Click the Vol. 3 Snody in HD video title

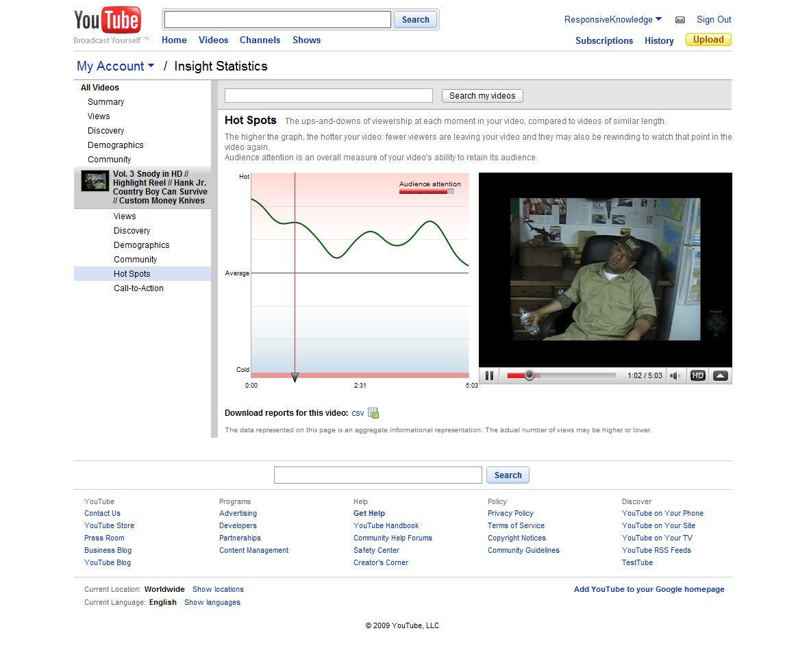[160, 188]
